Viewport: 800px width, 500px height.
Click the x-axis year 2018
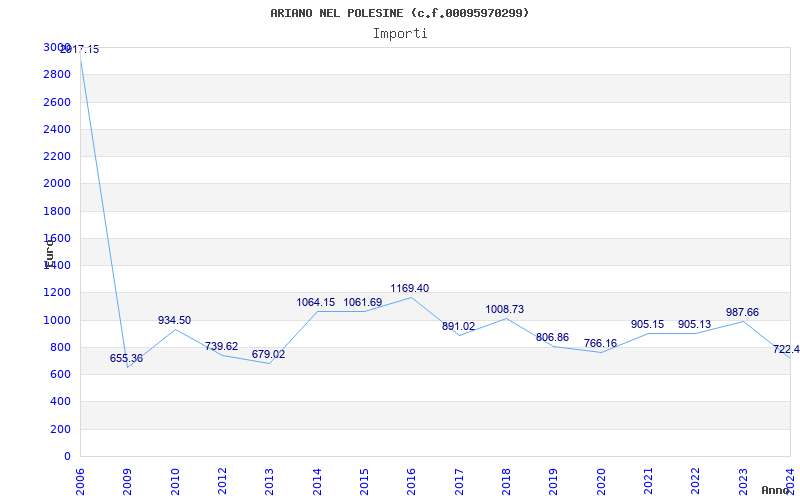tap(506, 481)
